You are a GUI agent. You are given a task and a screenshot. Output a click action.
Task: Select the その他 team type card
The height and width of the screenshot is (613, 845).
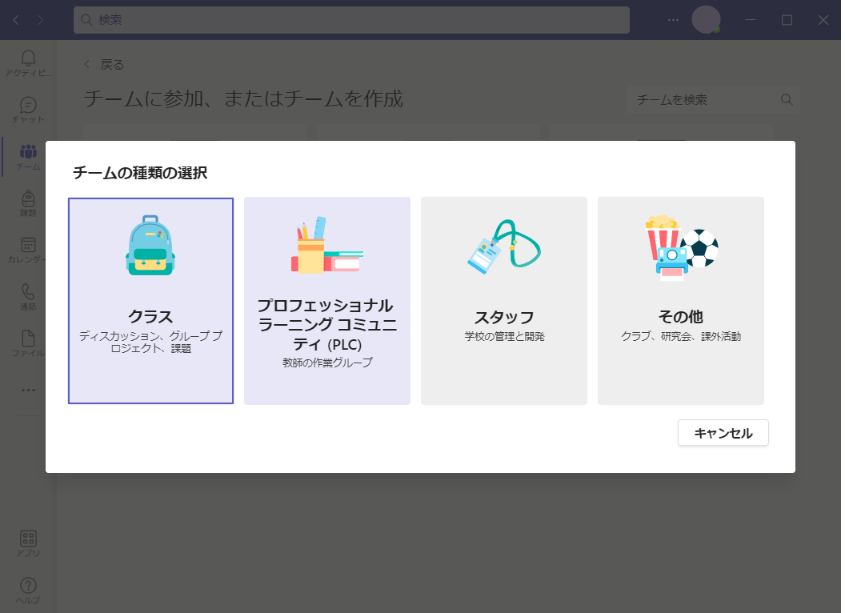[x=681, y=300]
